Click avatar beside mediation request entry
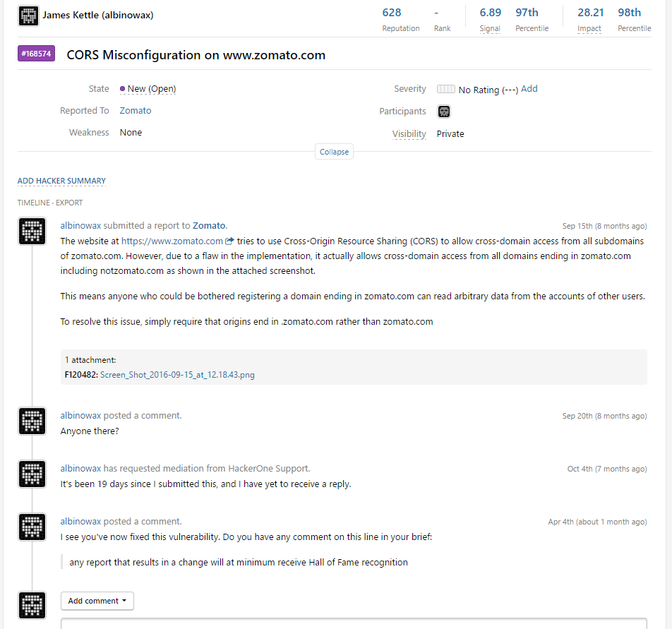Viewport: 672px width, 629px height. coord(32,474)
